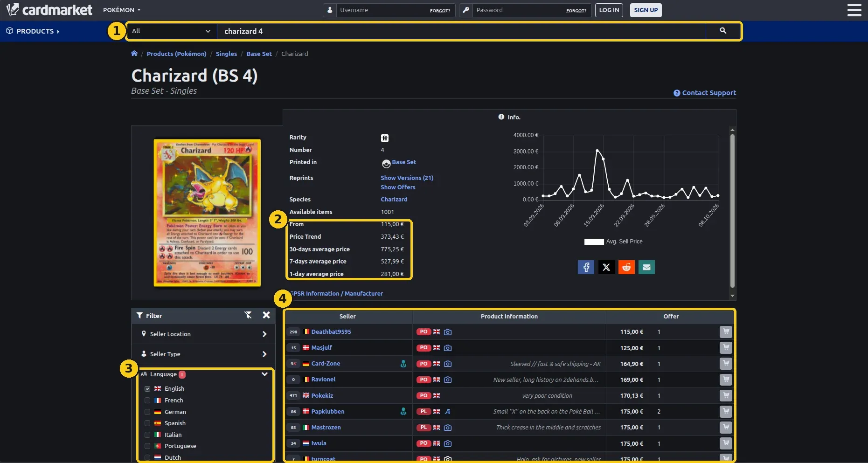Collapse the Language filter section
This screenshot has height=463, width=868.
(x=264, y=374)
